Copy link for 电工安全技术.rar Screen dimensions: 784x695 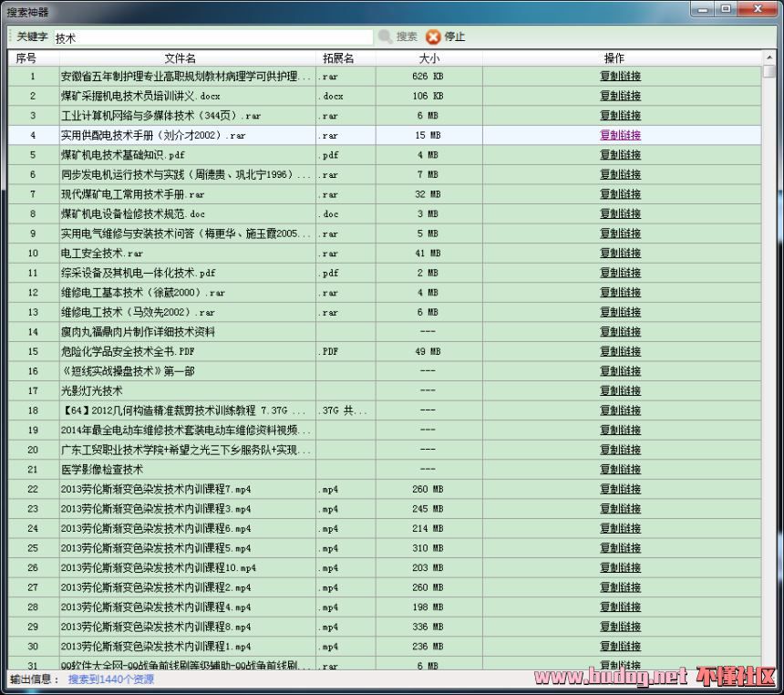click(x=620, y=254)
